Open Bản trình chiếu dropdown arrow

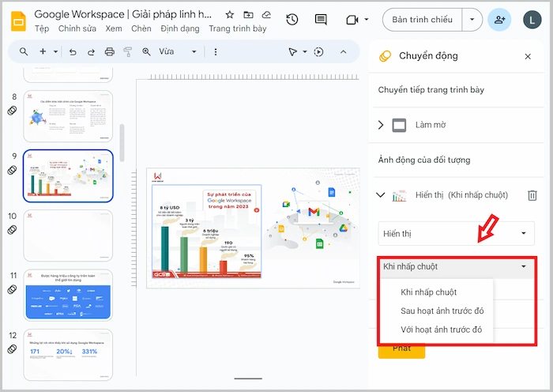472,20
